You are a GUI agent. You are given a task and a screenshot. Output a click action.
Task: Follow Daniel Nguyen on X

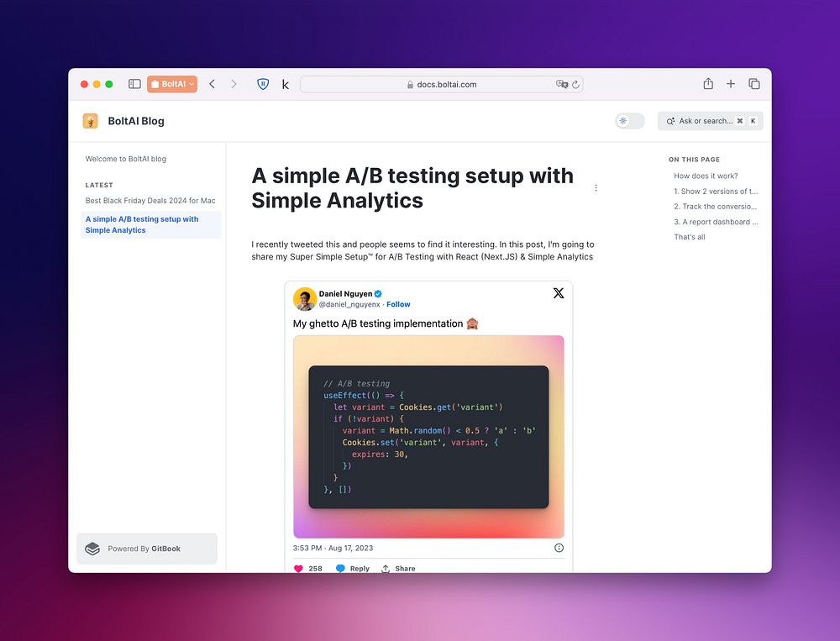[398, 304]
